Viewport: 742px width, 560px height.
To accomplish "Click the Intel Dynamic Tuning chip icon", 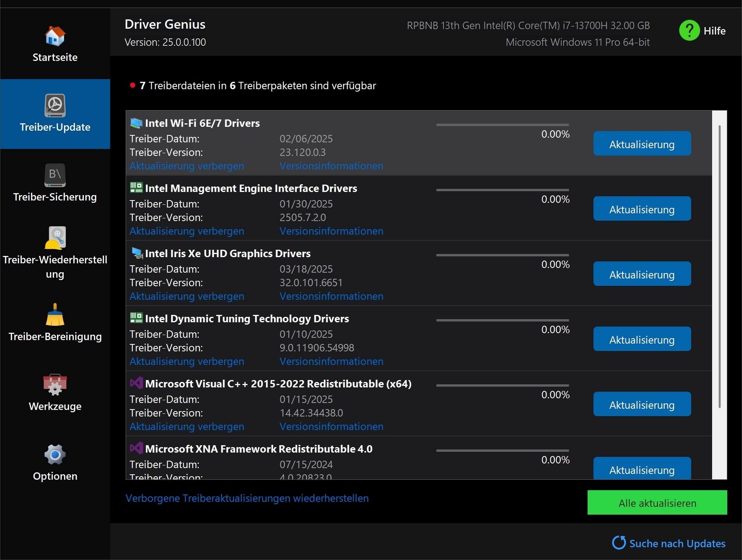I will [x=136, y=318].
